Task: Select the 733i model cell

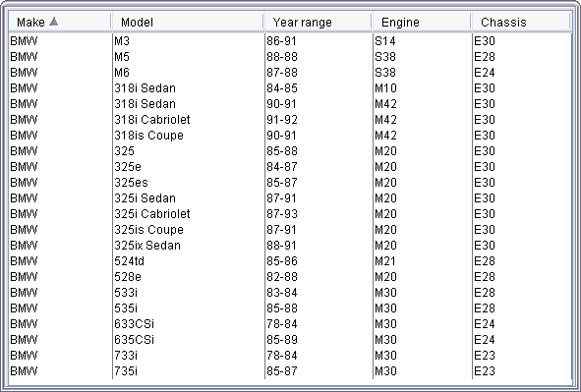Action: (x=189, y=356)
